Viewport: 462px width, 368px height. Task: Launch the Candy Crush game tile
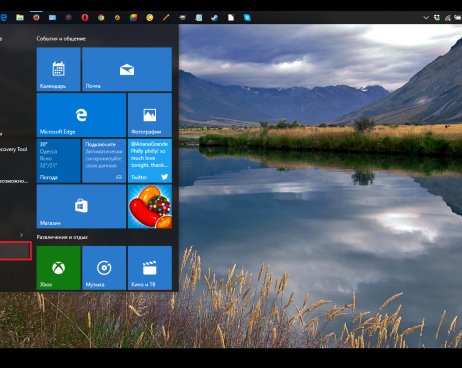tap(150, 206)
